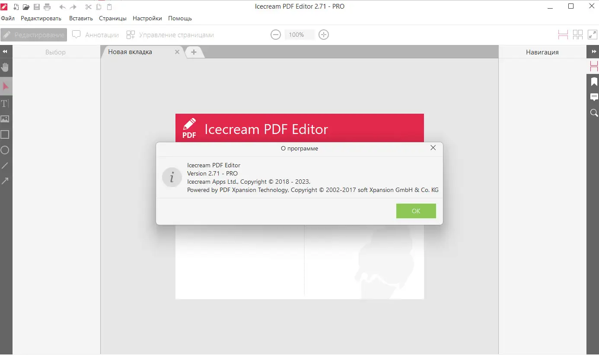Image resolution: width=599 pixels, height=364 pixels.
Task: Click the Version 2.71 - PRO text
Action: (x=212, y=173)
